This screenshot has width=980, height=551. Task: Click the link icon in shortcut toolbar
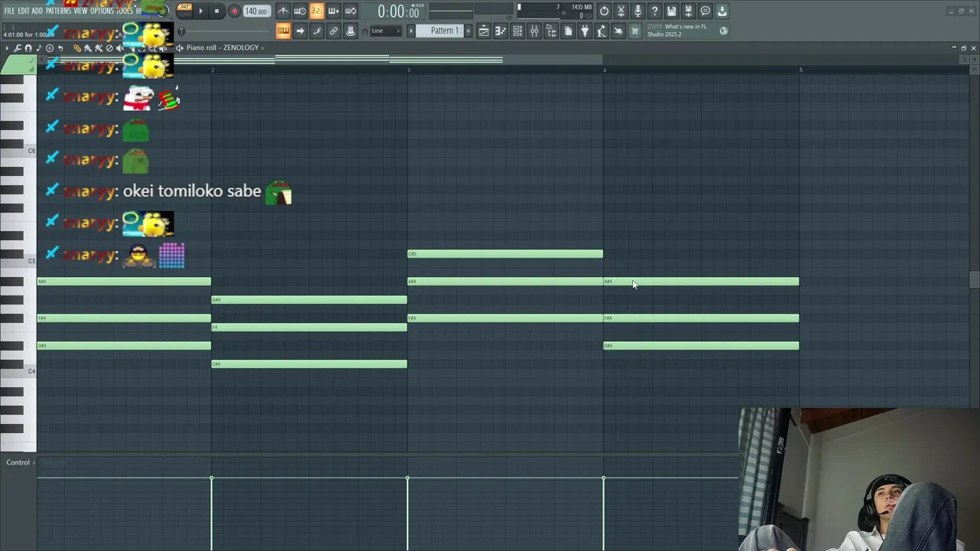(x=334, y=31)
